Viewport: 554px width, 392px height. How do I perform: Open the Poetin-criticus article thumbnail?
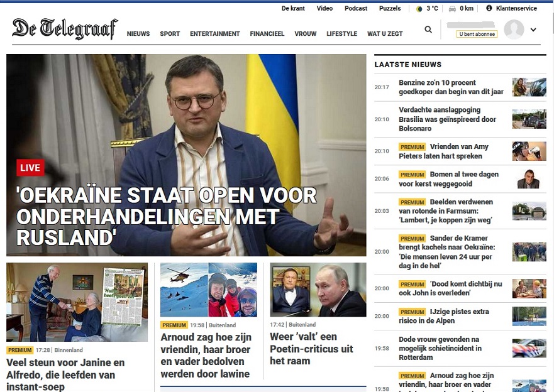pyautogui.click(x=318, y=290)
